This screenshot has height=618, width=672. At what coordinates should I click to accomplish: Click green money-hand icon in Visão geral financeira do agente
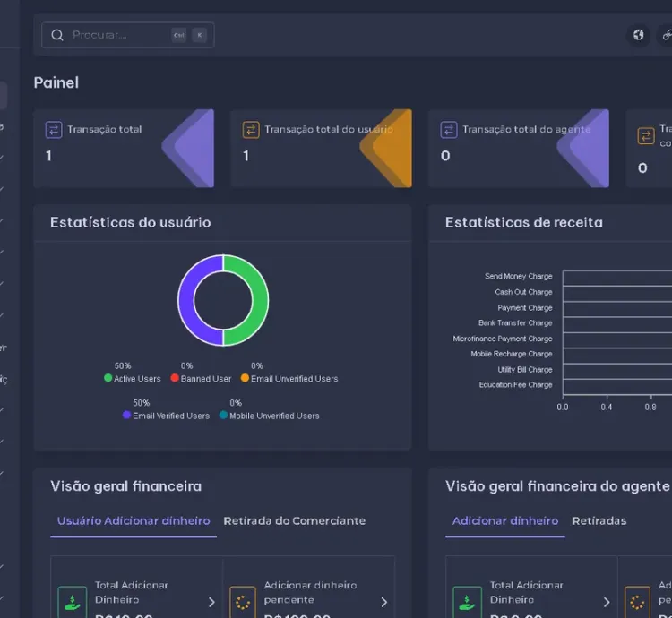[x=467, y=602]
